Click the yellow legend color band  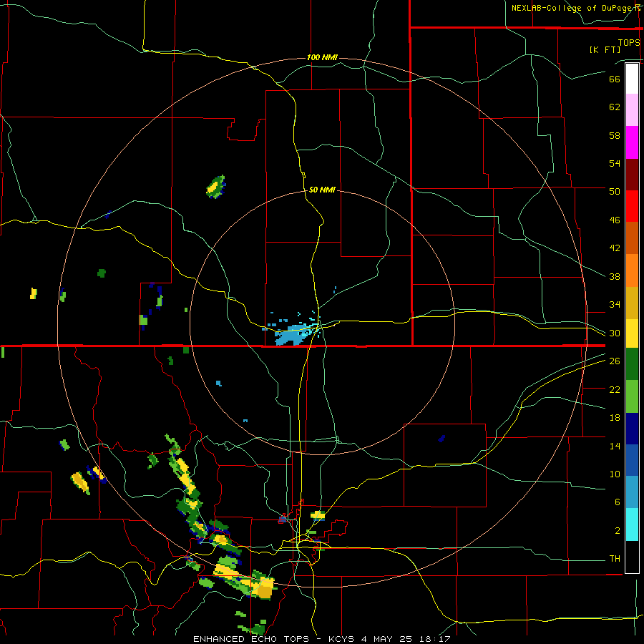click(632, 333)
